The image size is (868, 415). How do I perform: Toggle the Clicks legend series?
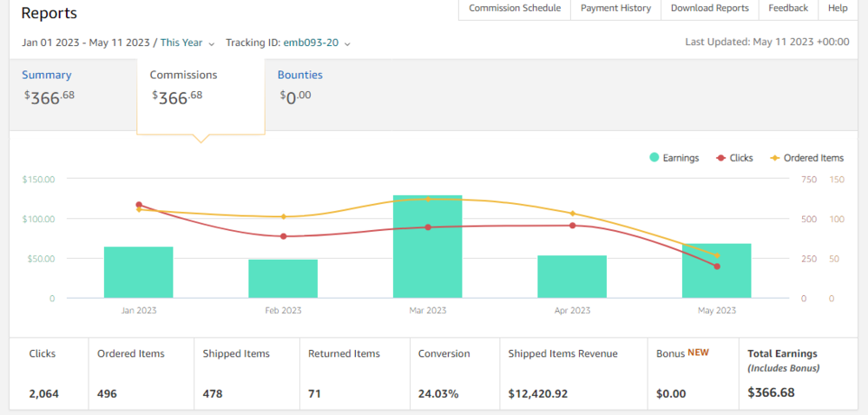(734, 158)
